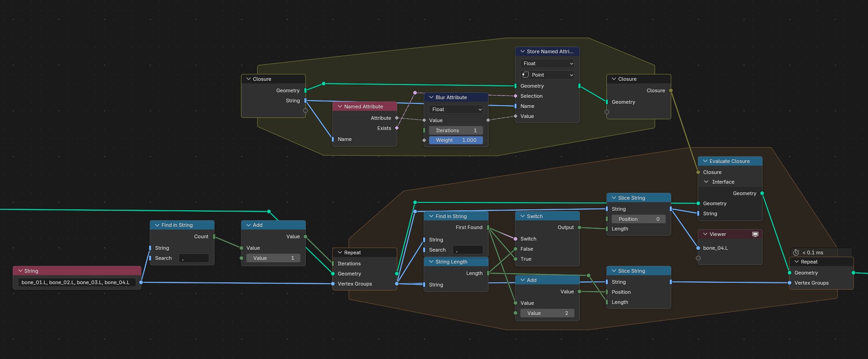Select the String Length node title

coord(451,262)
